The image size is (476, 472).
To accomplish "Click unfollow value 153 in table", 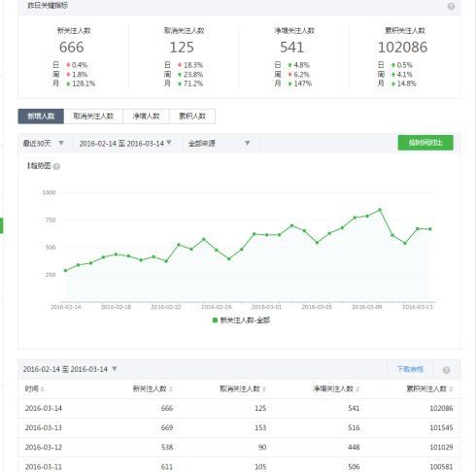I will pos(260,427).
